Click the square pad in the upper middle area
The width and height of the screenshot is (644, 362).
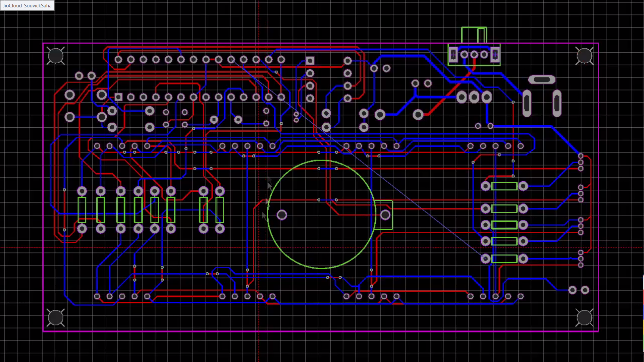tap(310, 61)
